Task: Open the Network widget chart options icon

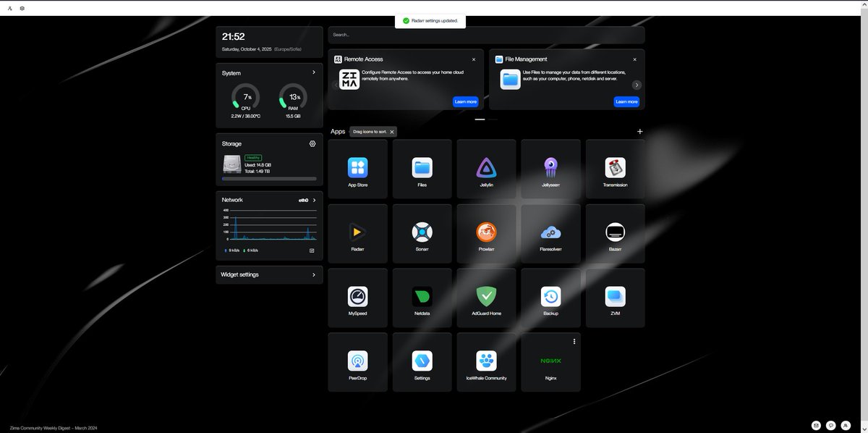Action: point(312,251)
